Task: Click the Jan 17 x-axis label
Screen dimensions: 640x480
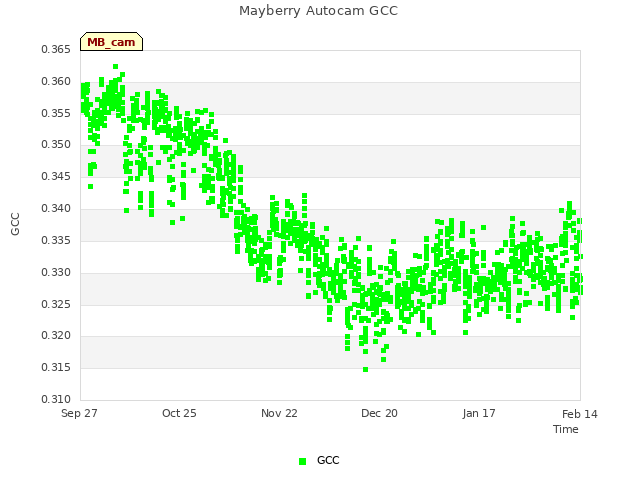Action: 479,413
